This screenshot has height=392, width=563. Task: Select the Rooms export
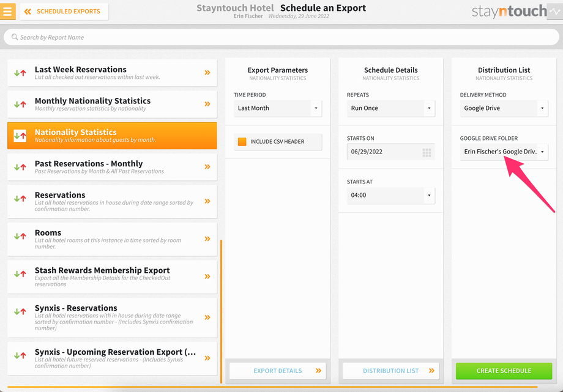(112, 239)
